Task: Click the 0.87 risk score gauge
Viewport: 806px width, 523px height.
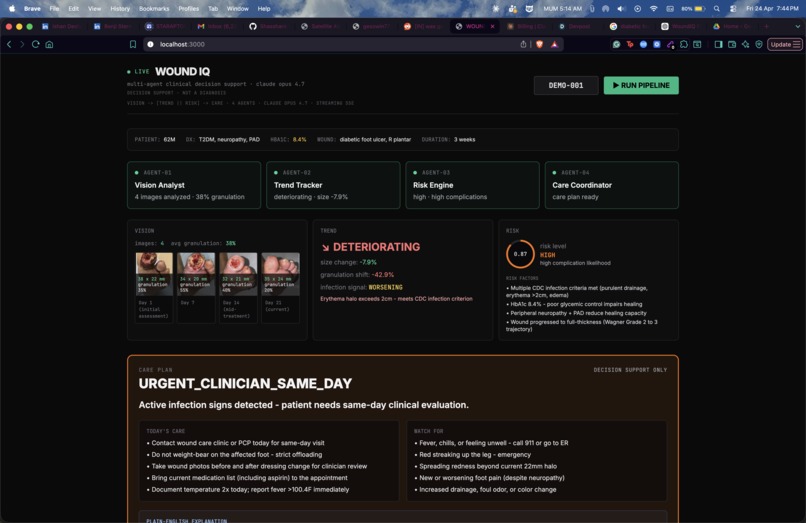Action: click(x=520, y=254)
